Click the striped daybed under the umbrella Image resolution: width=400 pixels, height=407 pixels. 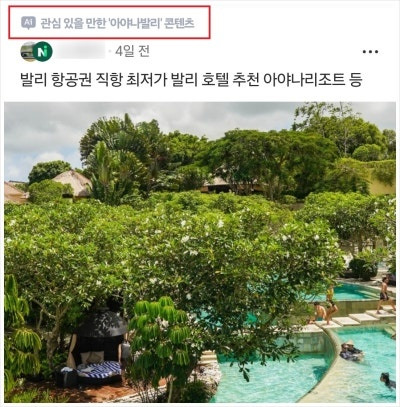[99, 370]
